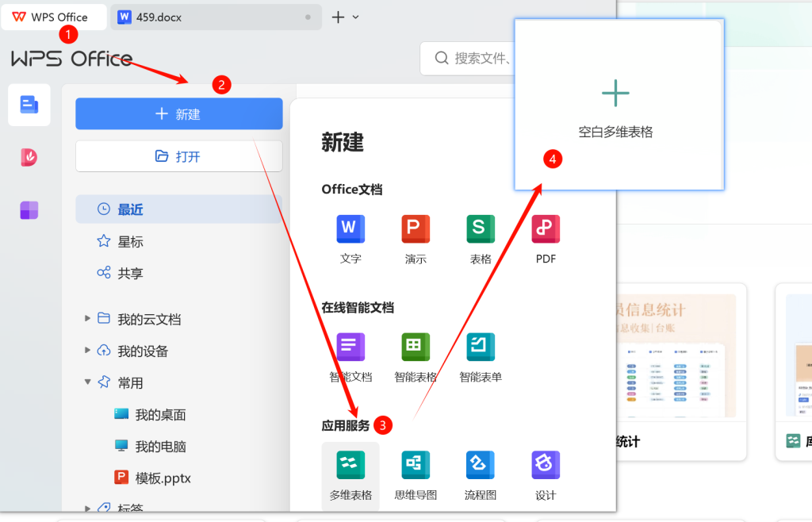Click the search magnifier icon
This screenshot has height=522, width=812.
pos(442,58)
